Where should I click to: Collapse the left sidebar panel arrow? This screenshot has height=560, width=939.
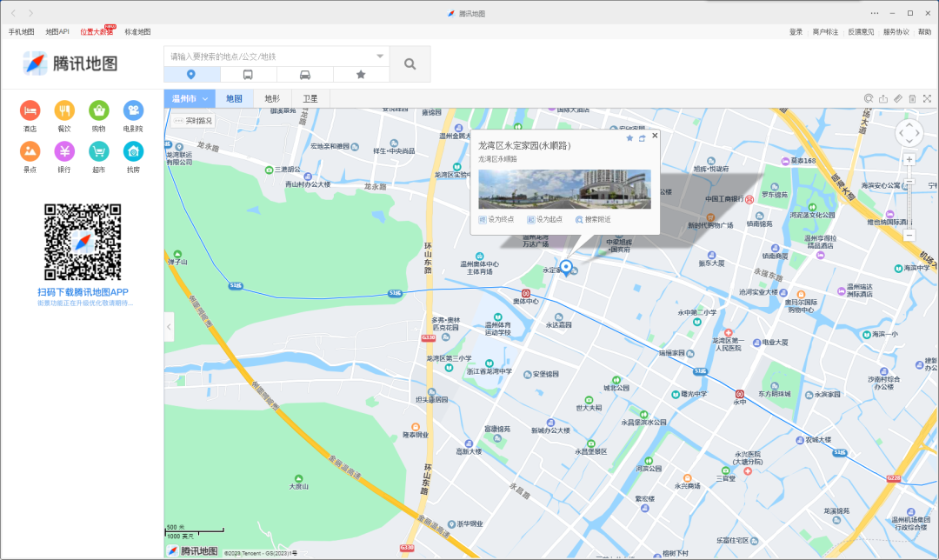[169, 327]
